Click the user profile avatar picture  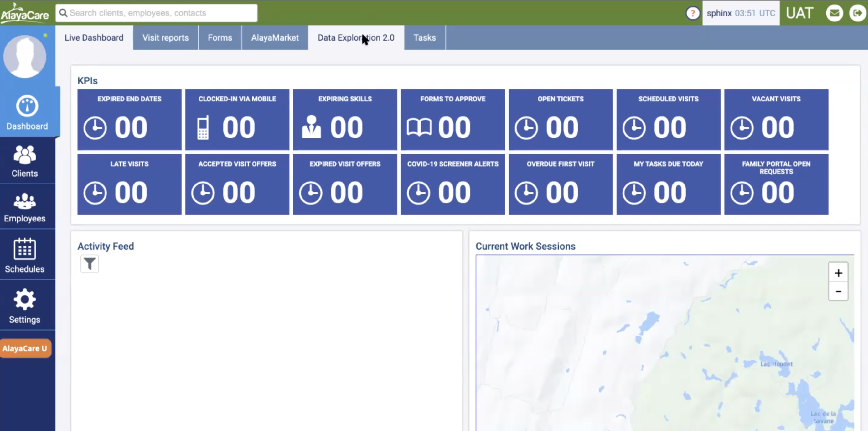[25, 57]
